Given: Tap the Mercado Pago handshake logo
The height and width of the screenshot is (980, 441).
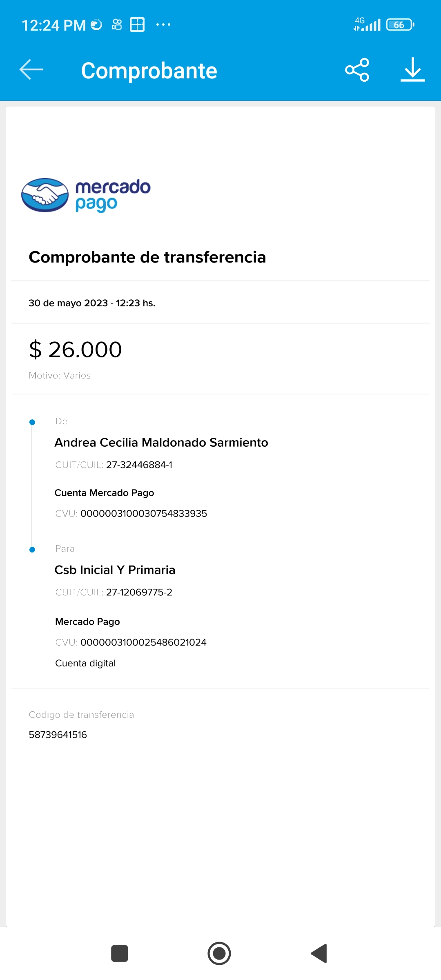Looking at the screenshot, I should point(45,195).
